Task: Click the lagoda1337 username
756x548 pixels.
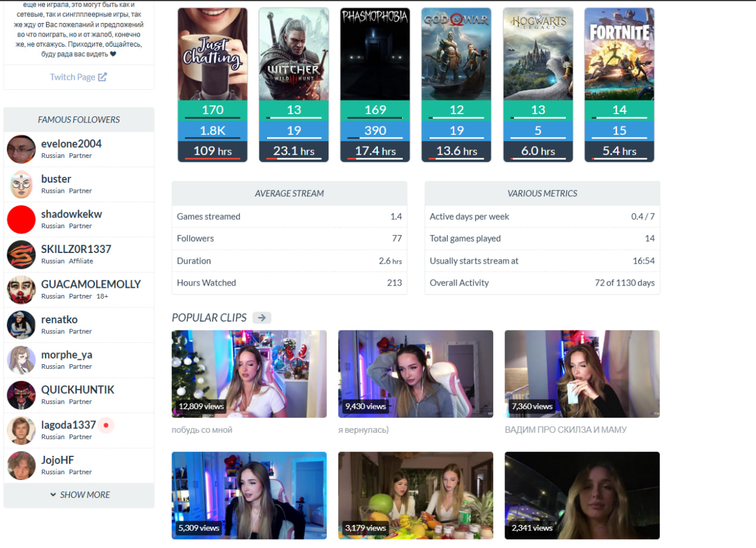Action: point(69,425)
